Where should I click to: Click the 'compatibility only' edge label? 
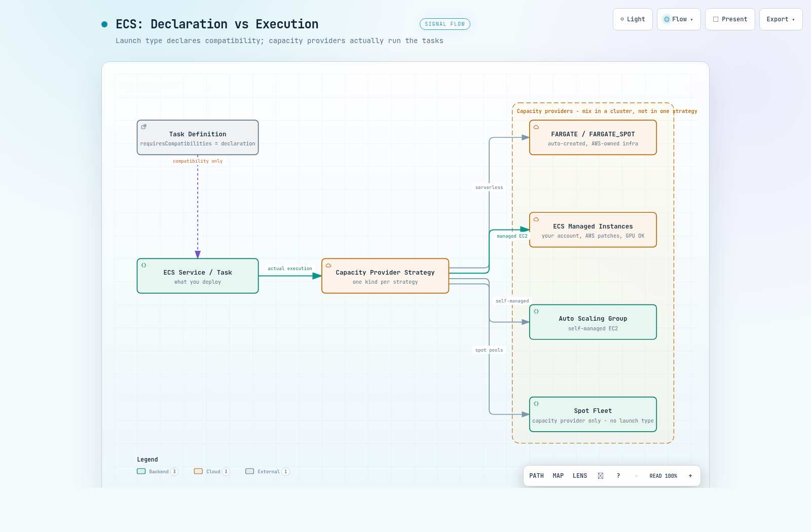(x=198, y=161)
